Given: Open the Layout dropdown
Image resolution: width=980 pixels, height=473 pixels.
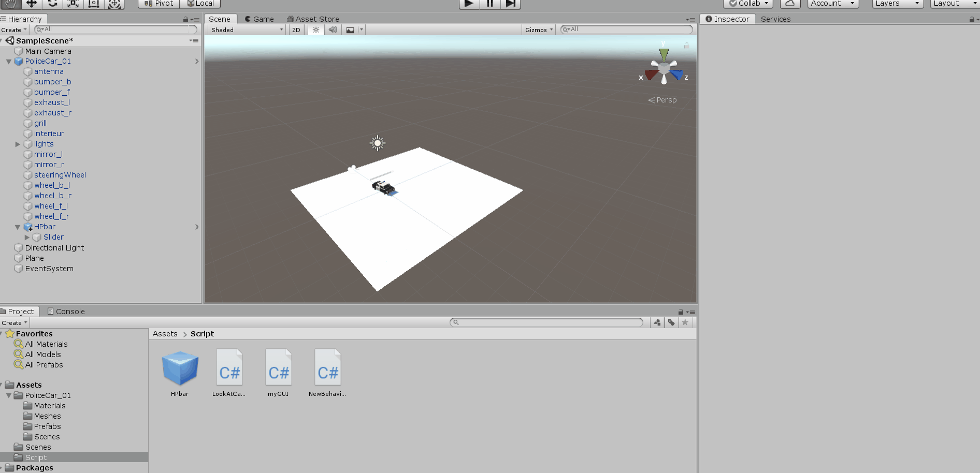Looking at the screenshot, I should tap(954, 4).
